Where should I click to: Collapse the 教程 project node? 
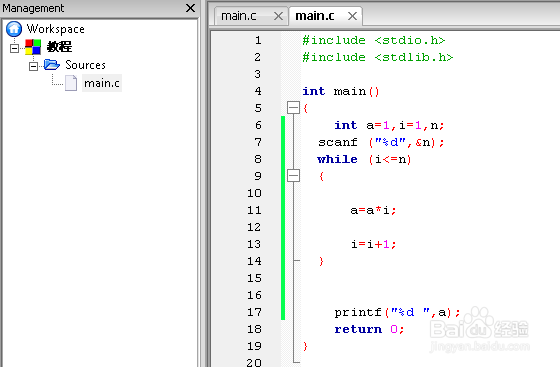pos(14,48)
